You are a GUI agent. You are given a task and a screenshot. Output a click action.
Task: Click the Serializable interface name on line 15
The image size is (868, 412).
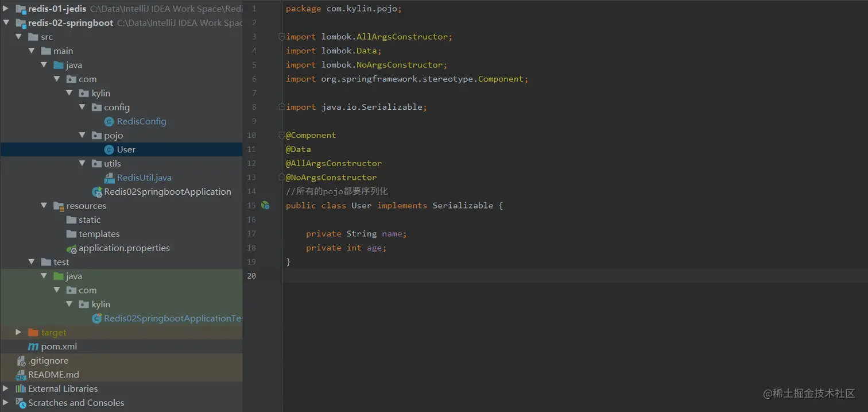pyautogui.click(x=463, y=205)
